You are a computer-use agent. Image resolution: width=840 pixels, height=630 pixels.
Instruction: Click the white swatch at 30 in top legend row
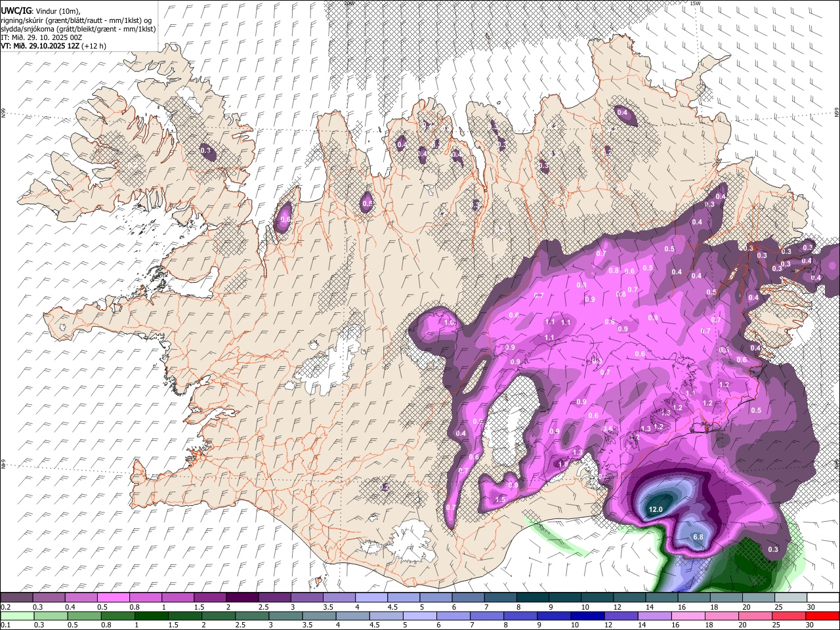pyautogui.click(x=822, y=598)
